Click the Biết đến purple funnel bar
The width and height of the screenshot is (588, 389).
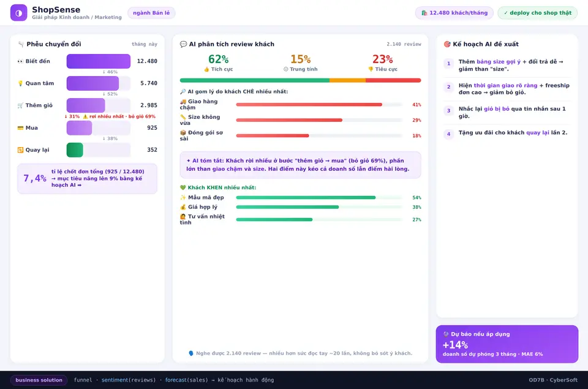click(98, 61)
